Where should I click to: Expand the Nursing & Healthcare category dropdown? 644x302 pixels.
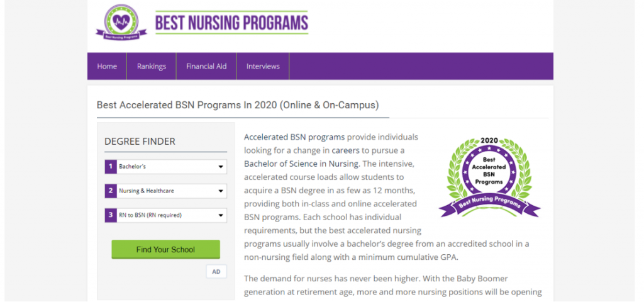(x=171, y=191)
